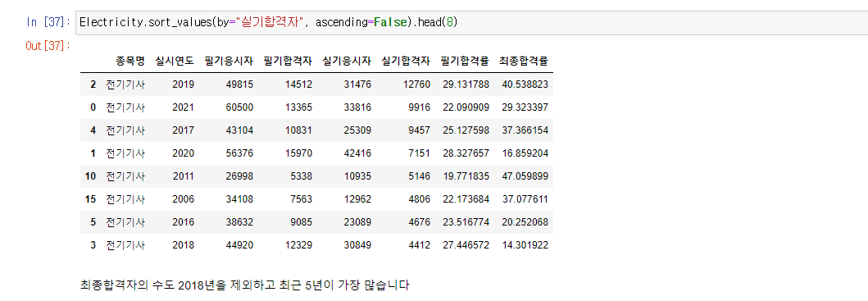
Task: Click the value 10935
Action: 357,176
